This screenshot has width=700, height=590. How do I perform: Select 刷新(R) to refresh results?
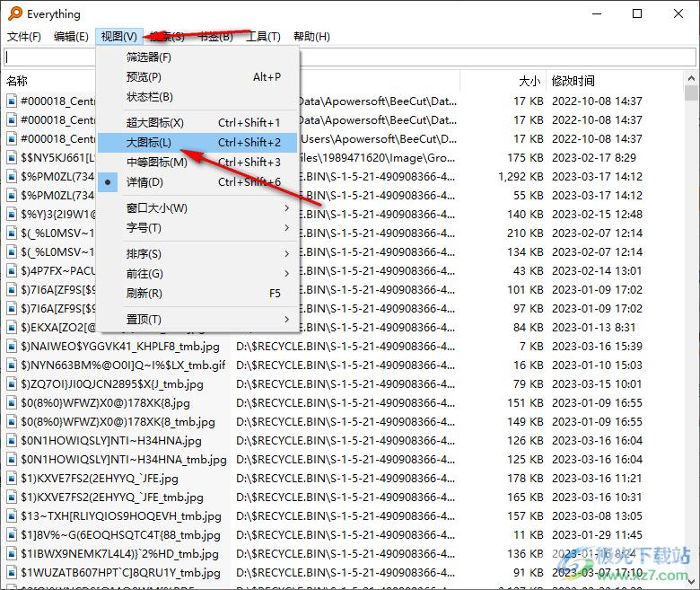click(197, 294)
